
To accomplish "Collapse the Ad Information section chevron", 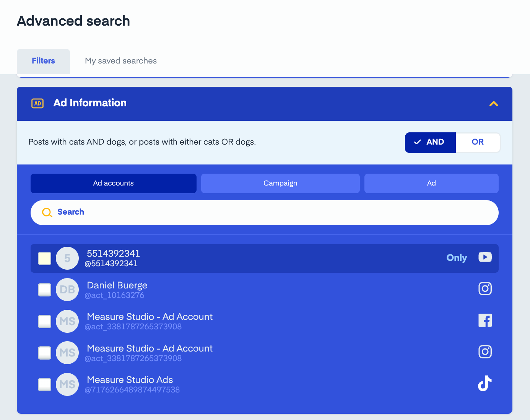I will 494,104.
